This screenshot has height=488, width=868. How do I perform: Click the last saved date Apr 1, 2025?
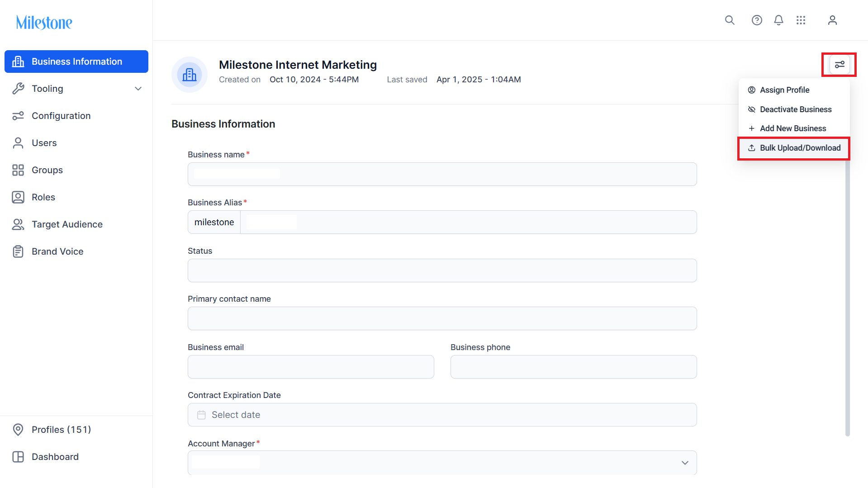pyautogui.click(x=479, y=80)
